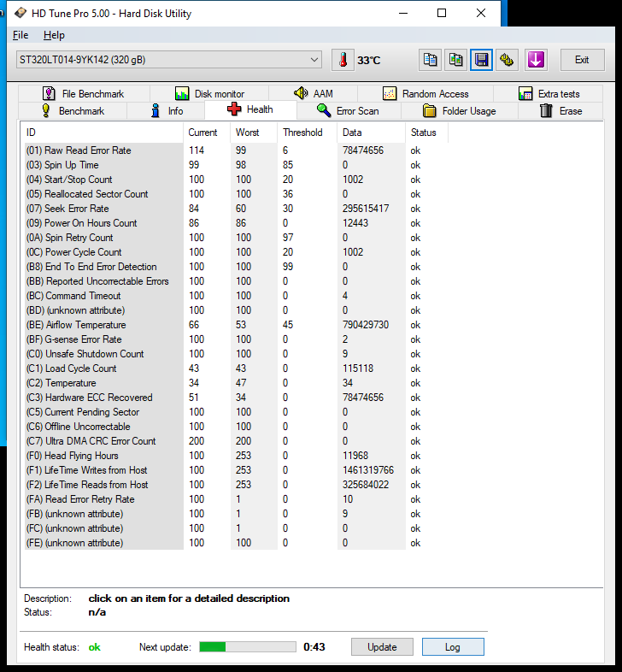This screenshot has height=672, width=622.
Task: Click the Disk monitor chart icon
Action: (x=182, y=93)
